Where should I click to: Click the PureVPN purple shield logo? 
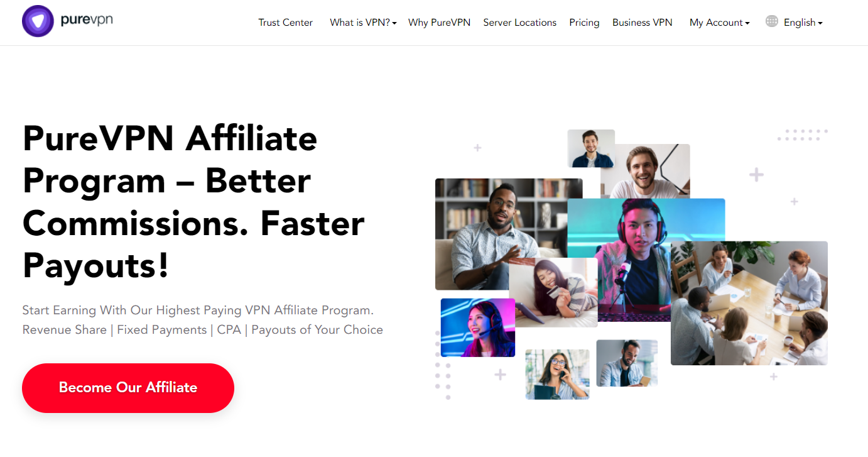pyautogui.click(x=38, y=21)
